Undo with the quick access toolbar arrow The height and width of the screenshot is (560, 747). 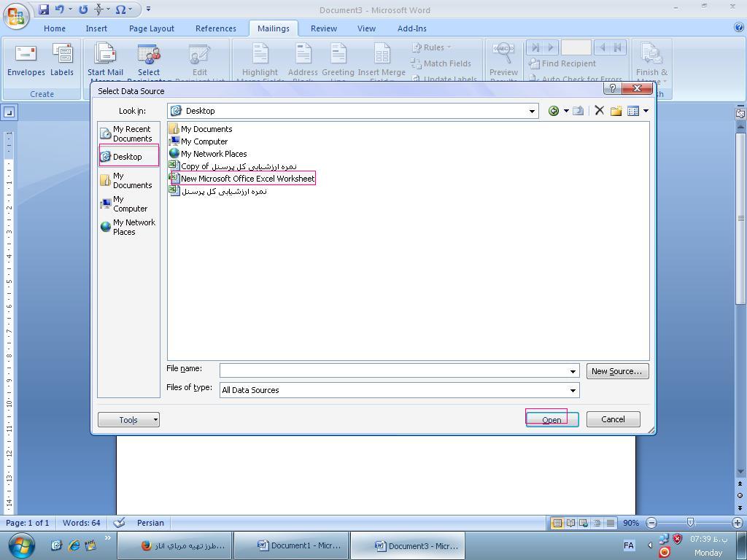click(x=59, y=9)
